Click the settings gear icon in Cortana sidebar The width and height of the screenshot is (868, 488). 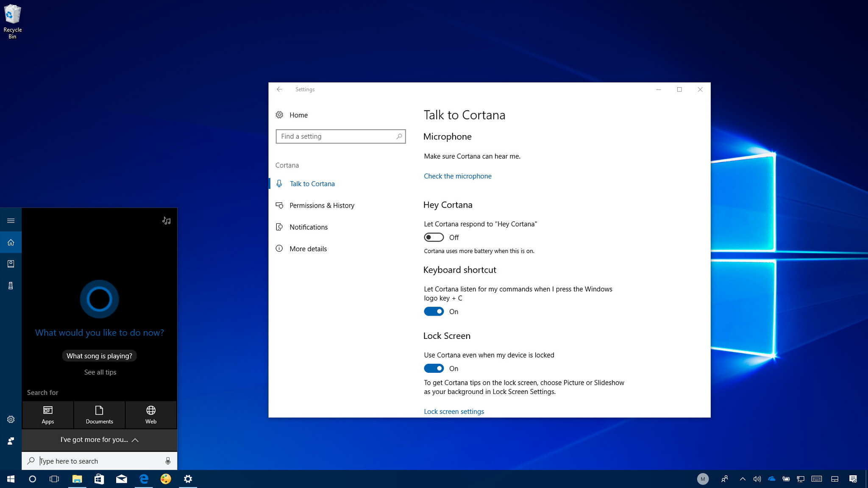tap(11, 419)
